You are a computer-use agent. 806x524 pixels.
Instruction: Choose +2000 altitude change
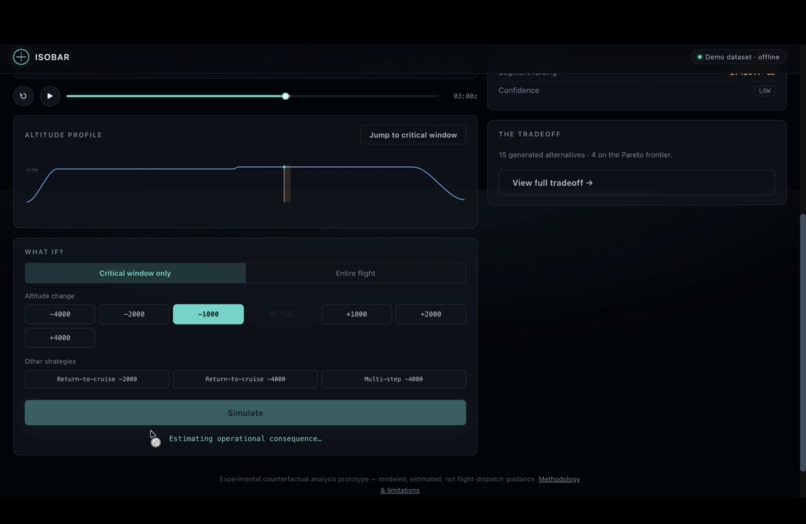click(431, 314)
